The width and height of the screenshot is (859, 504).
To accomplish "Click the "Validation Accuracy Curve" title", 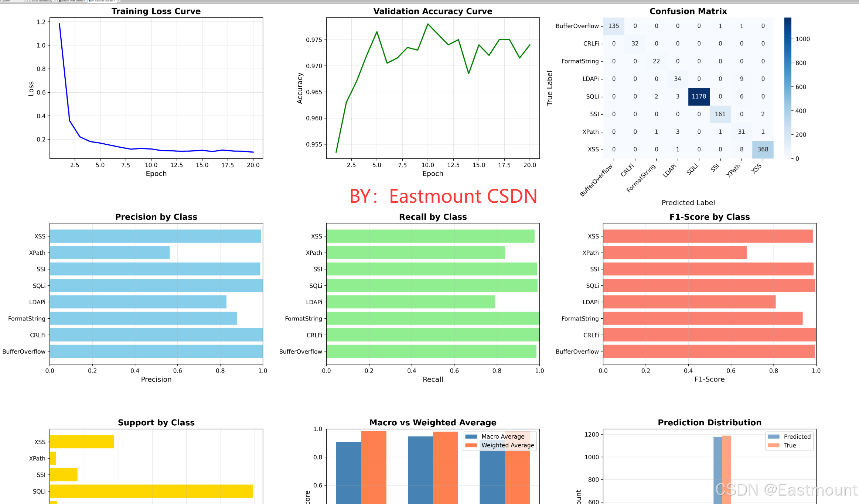I will click(433, 11).
